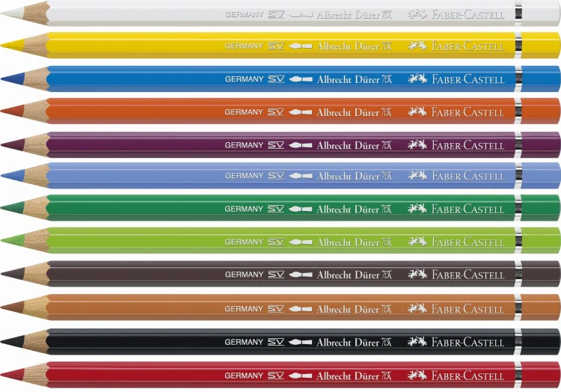Click the sharpened dark green pencil tip

(x=13, y=208)
